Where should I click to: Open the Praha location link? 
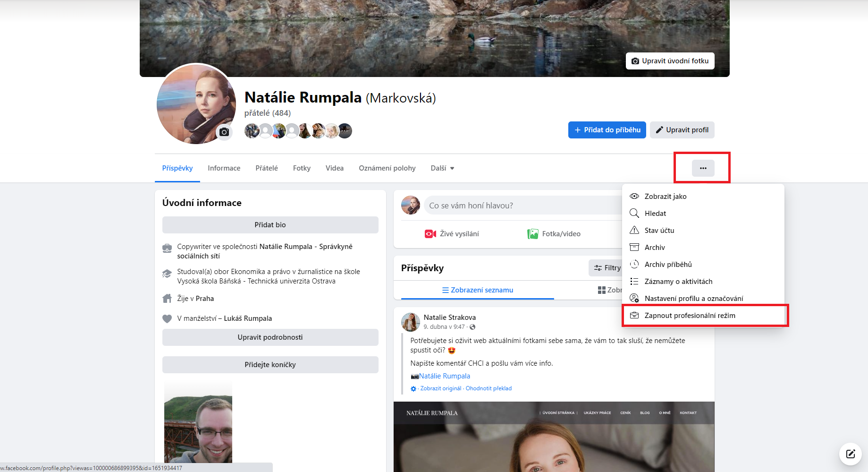tap(205, 299)
